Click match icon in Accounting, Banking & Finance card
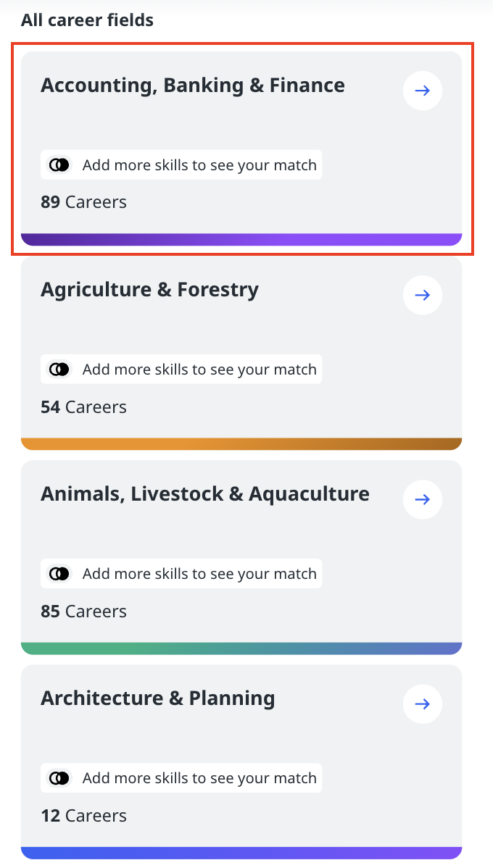Screen dimensions: 493x868 [59, 165]
